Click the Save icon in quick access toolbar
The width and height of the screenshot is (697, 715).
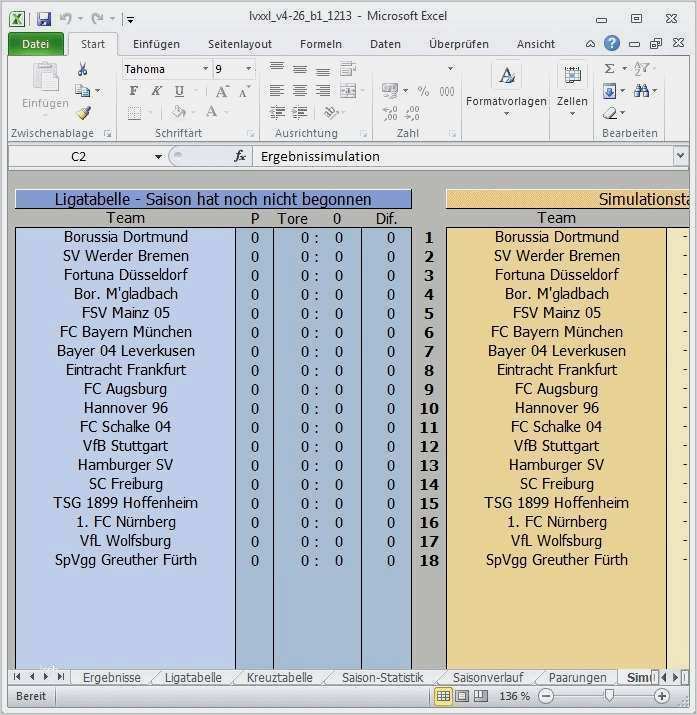[44, 18]
